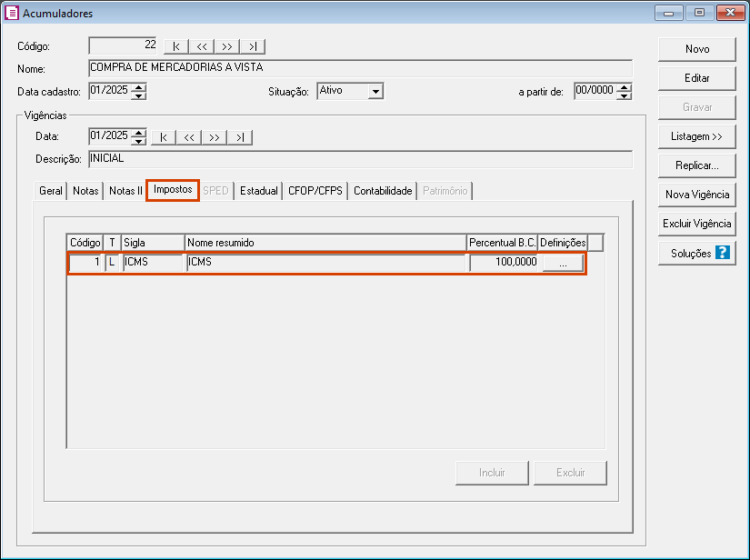Click the Novo button
This screenshot has width=750, height=560.
point(696,49)
